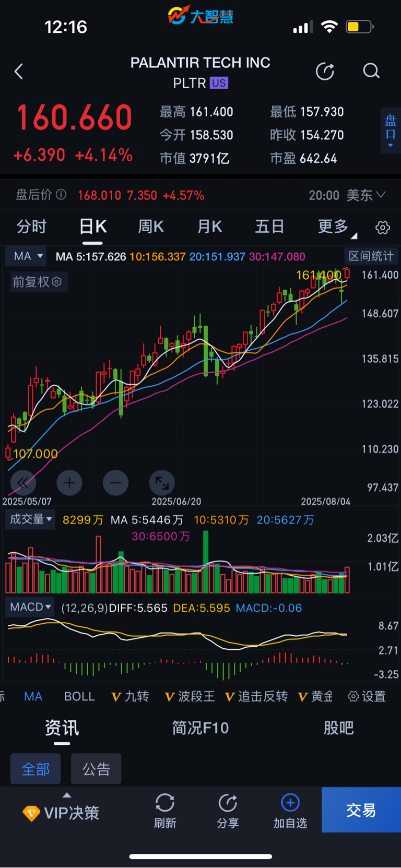Image resolution: width=401 pixels, height=868 pixels.
Task: Enable the 追击反转 VIP indicator
Action: point(256,696)
